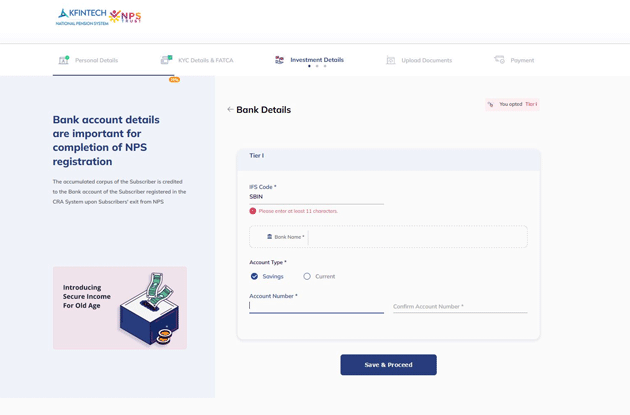
Task: Focus the Account Number field
Action: pyautogui.click(x=316, y=306)
